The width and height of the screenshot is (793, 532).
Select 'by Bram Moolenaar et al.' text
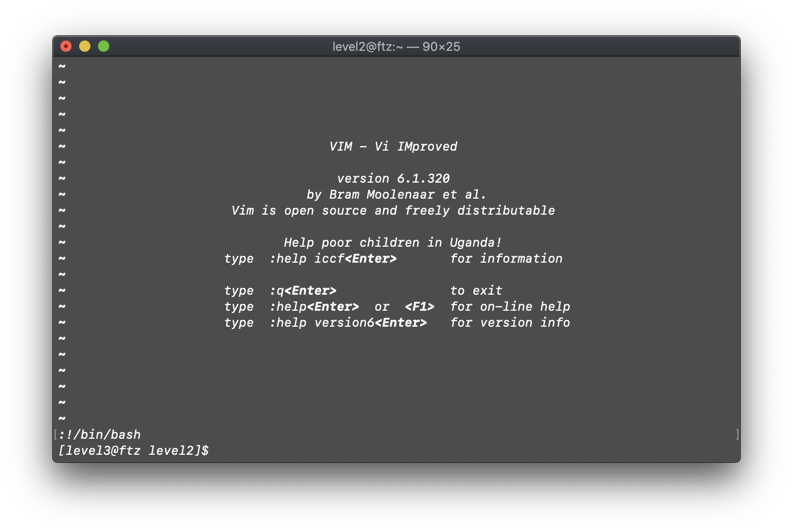pos(396,194)
